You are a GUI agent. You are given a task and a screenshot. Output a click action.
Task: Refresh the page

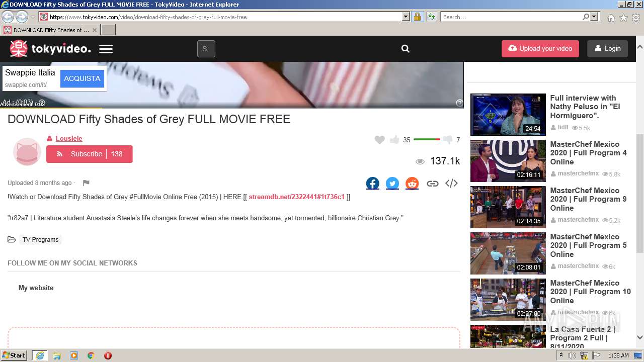click(431, 17)
